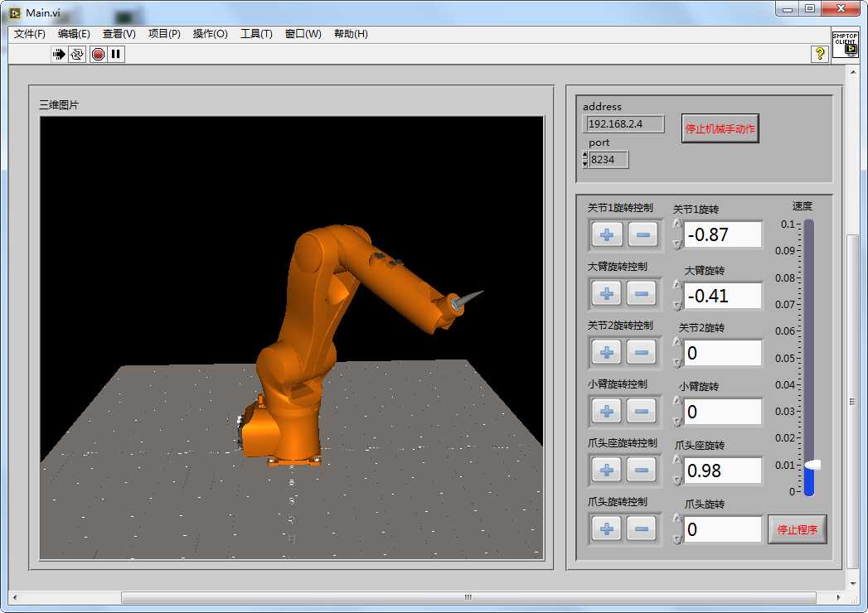Click minus for 爪头旋转控制
The width and height of the screenshot is (868, 613).
642,529
